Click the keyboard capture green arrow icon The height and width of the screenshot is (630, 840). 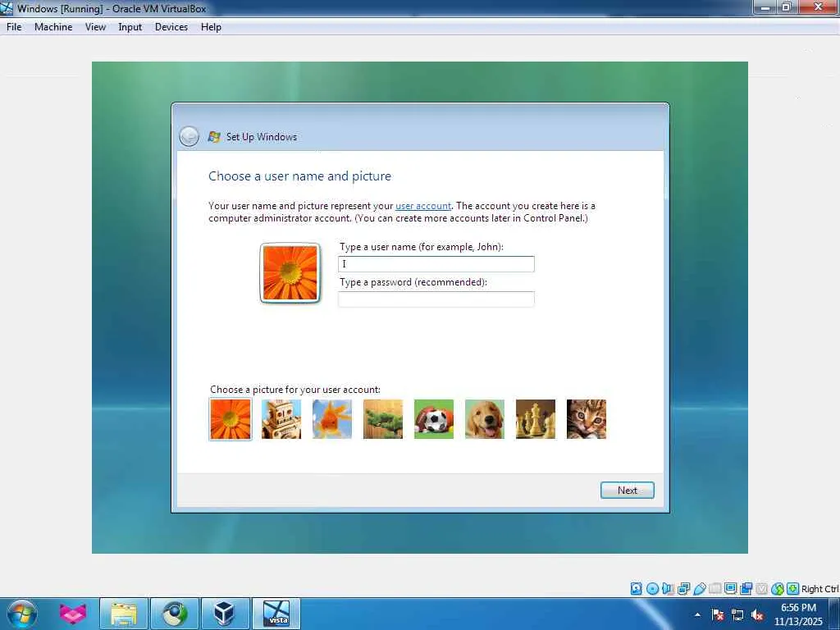pyautogui.click(x=793, y=589)
